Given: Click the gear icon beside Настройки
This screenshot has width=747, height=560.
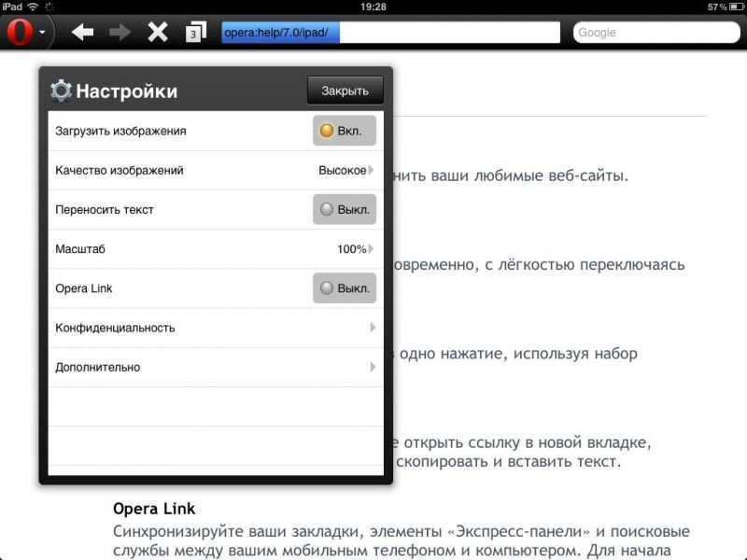Looking at the screenshot, I should pyautogui.click(x=61, y=91).
